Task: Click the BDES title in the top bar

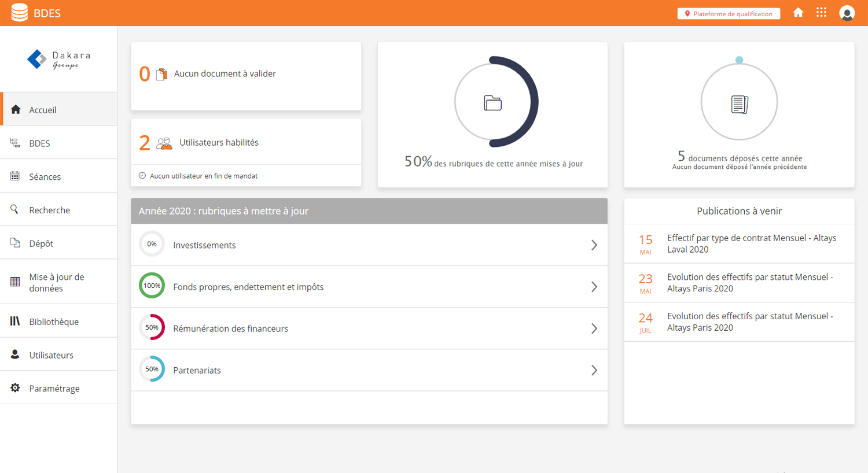Action: [47, 13]
